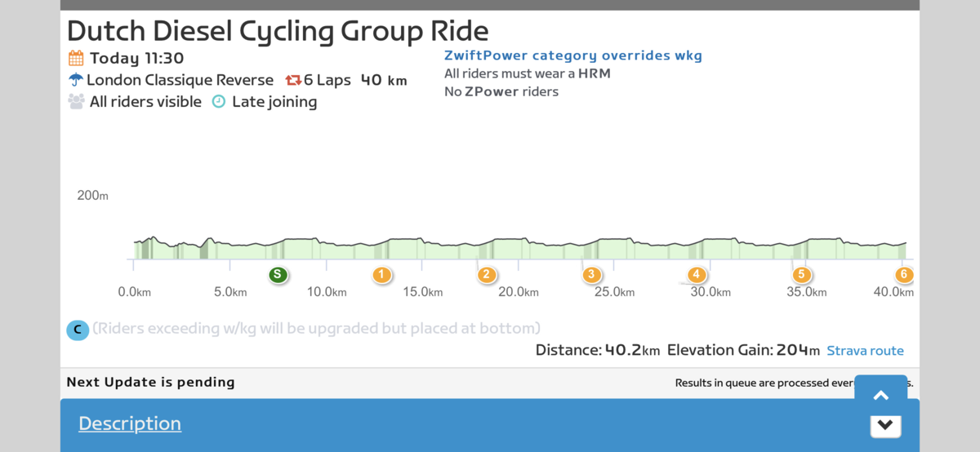
Task: Select the green S start marker
Action: coord(278,274)
